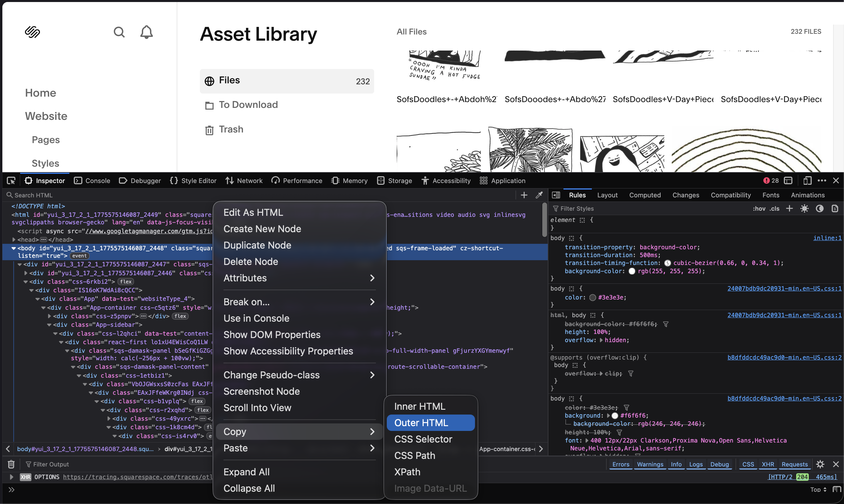Open the notifications bell in Squarespace
This screenshot has height=504, width=844.
click(x=146, y=32)
